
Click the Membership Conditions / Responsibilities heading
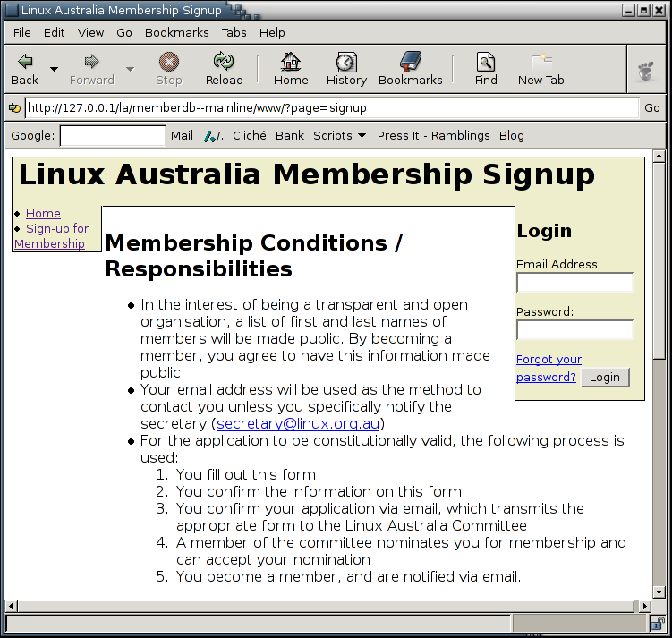(x=254, y=256)
